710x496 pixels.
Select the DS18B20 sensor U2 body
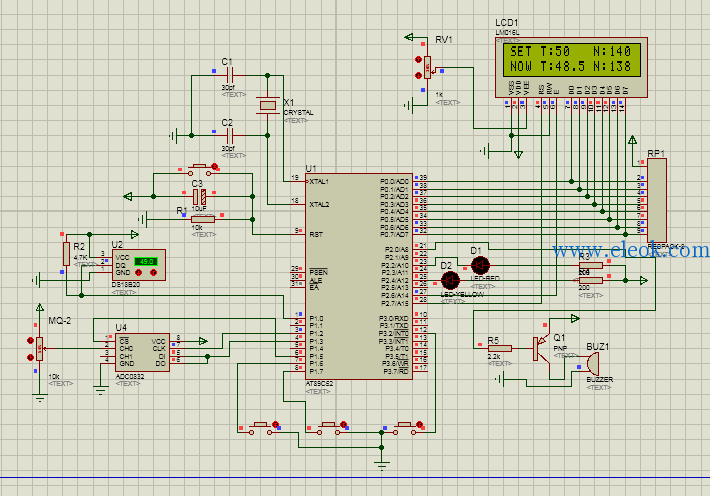(x=139, y=265)
